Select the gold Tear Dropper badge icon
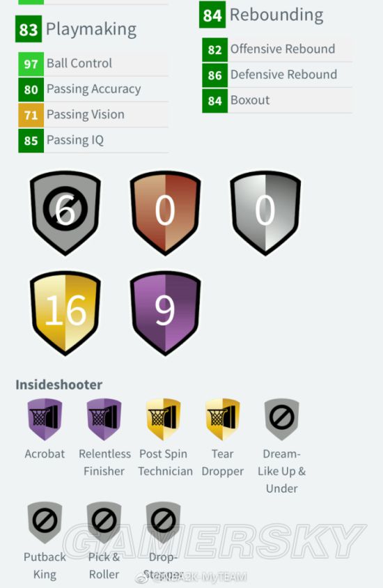Screen dimensions: 383x588 [x=222, y=419]
